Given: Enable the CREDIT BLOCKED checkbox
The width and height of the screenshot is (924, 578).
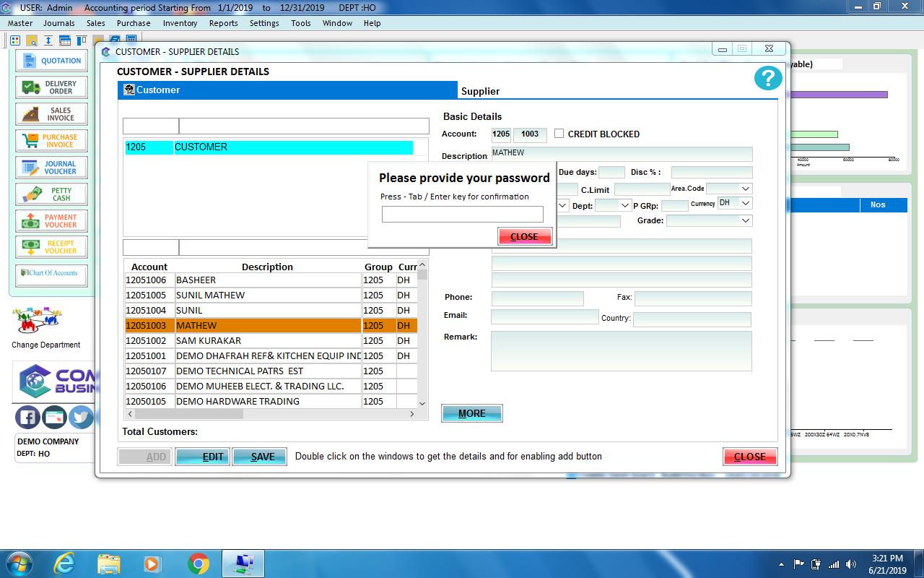Looking at the screenshot, I should coord(559,133).
